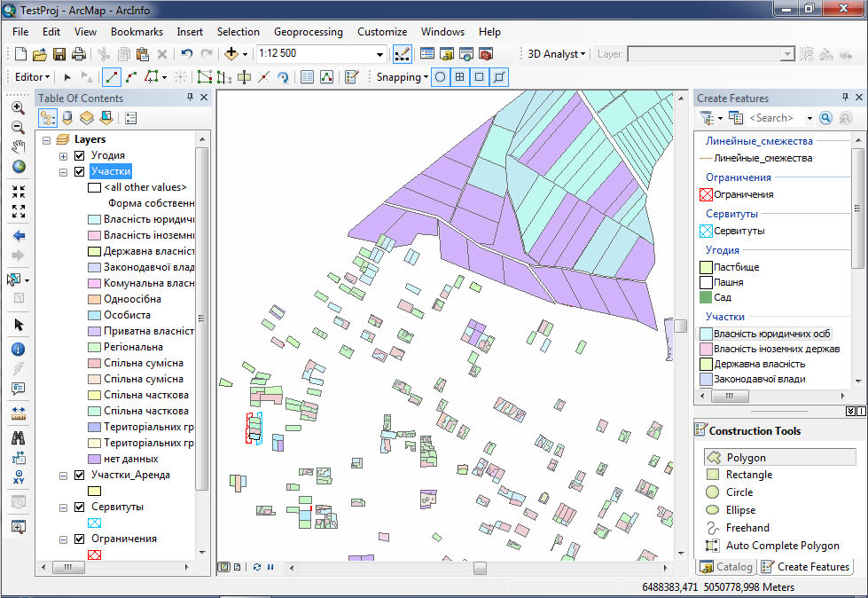The width and height of the screenshot is (868, 598).
Task: Expand the Угодия layer tree node
Action: (x=64, y=156)
